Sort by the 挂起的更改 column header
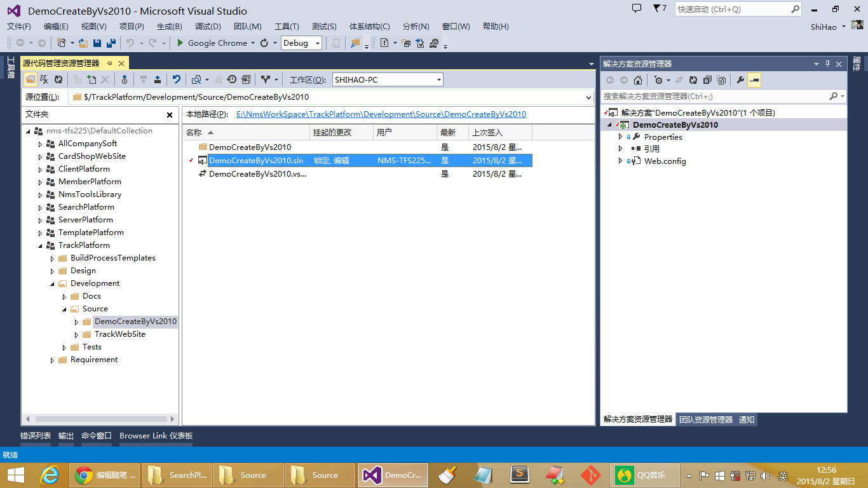868x488 pixels. (x=341, y=132)
